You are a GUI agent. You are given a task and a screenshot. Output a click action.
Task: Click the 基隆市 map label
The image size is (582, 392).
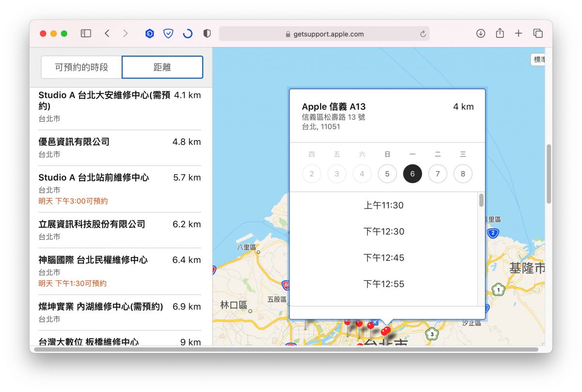point(527,268)
